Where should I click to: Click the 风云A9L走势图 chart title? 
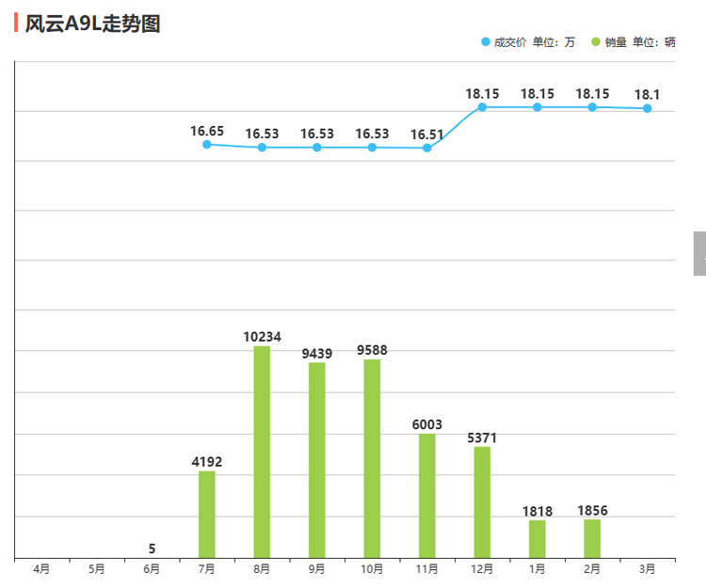coord(92,24)
